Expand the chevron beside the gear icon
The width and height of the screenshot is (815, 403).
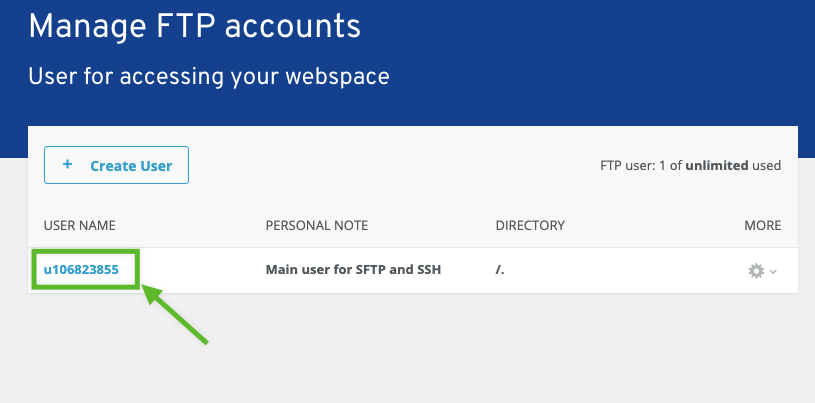click(x=773, y=272)
